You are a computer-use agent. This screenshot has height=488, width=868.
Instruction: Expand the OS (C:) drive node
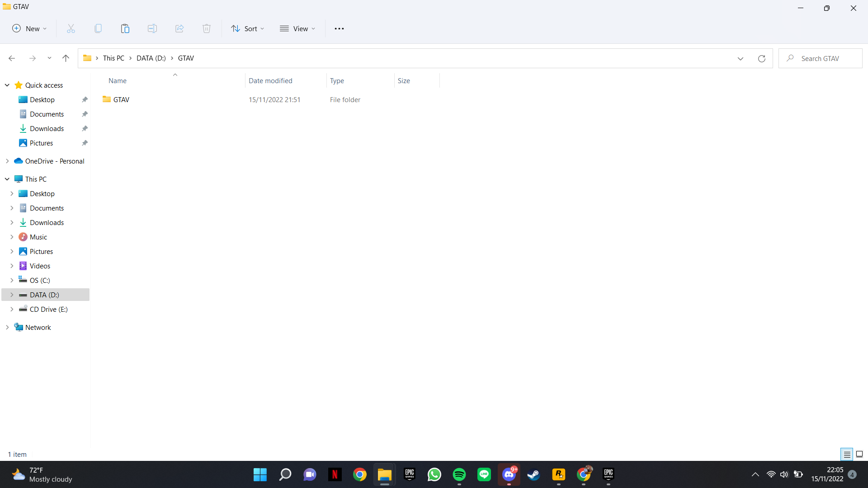[x=12, y=280]
